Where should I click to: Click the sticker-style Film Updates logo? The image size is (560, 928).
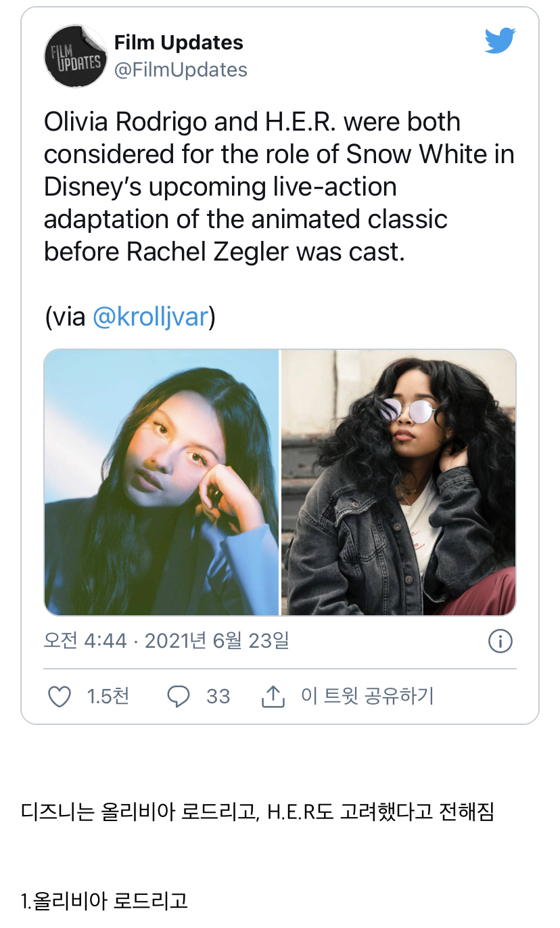[76, 56]
